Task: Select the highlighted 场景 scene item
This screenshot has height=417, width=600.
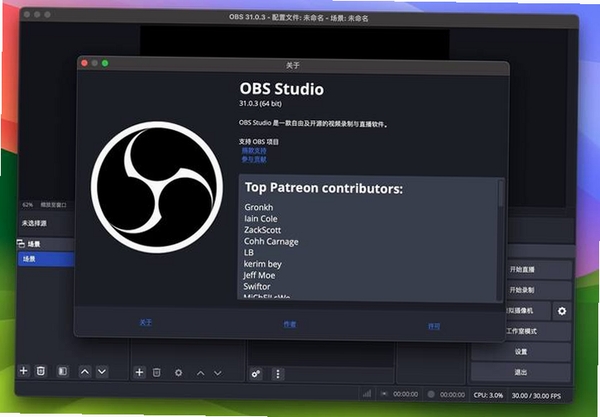Action: (x=46, y=259)
